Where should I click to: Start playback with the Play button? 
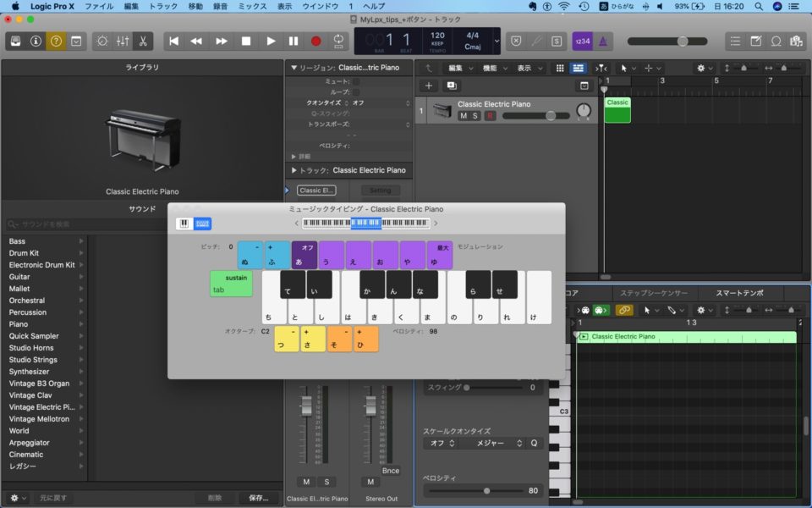[x=271, y=41]
